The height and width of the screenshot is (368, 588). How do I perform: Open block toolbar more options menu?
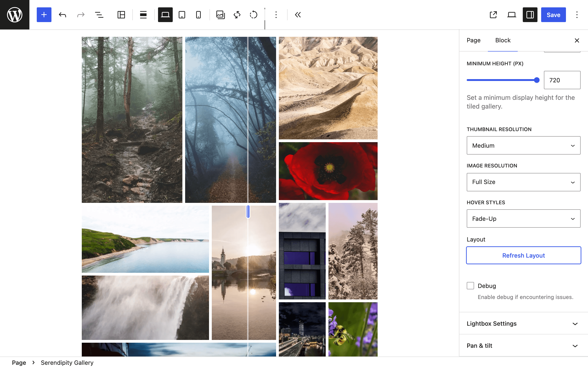(x=276, y=14)
